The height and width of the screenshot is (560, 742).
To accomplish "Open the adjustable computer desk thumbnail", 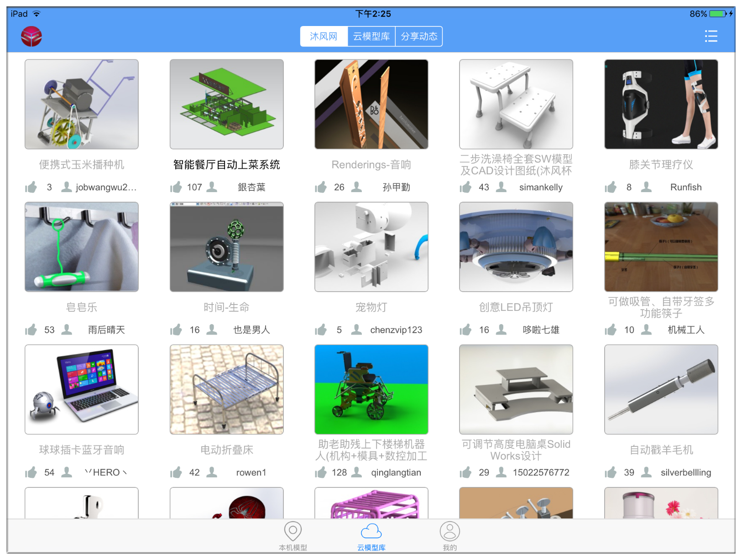I will pos(516,389).
